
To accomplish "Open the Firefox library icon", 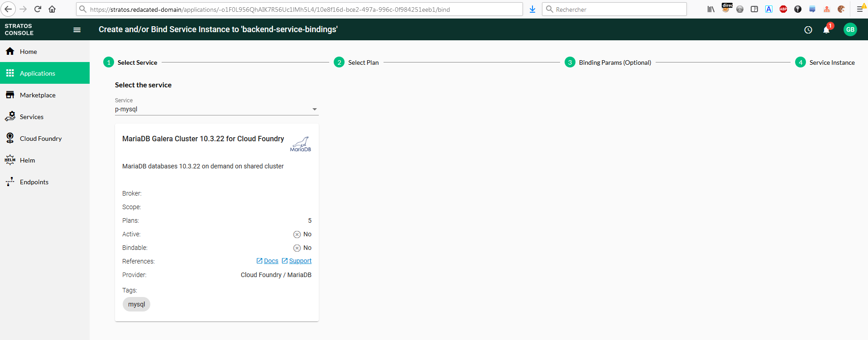I will [x=711, y=9].
